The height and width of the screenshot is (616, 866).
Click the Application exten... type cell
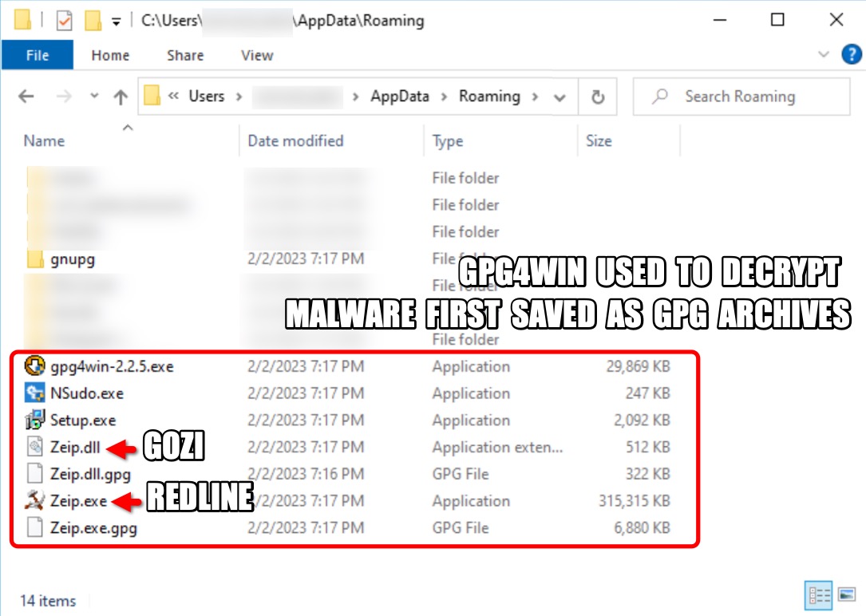tap(497, 447)
